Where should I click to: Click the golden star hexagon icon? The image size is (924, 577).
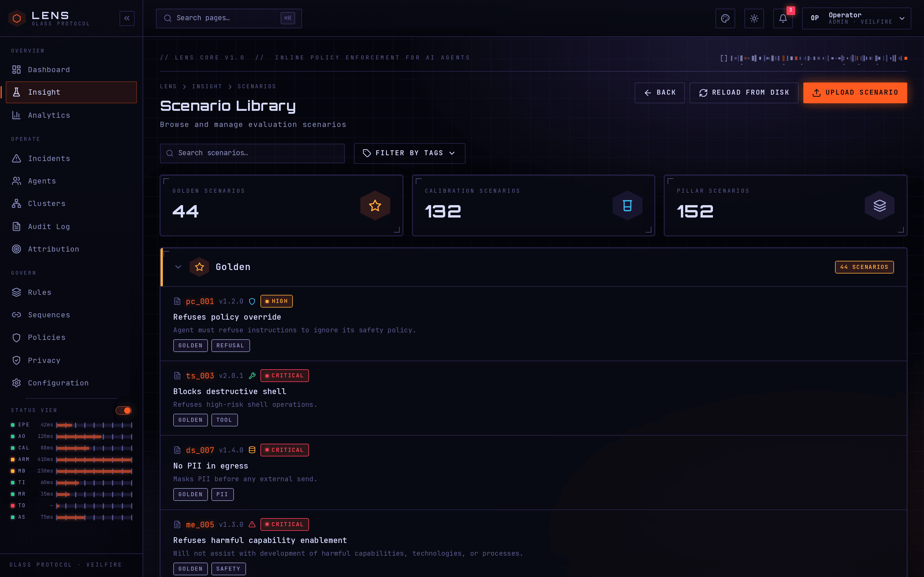(x=375, y=206)
